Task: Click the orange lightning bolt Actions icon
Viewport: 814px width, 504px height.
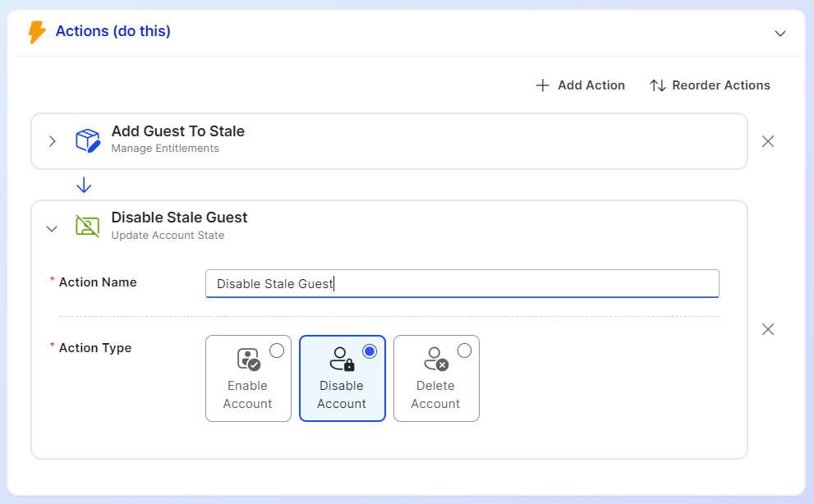Action: (36, 32)
